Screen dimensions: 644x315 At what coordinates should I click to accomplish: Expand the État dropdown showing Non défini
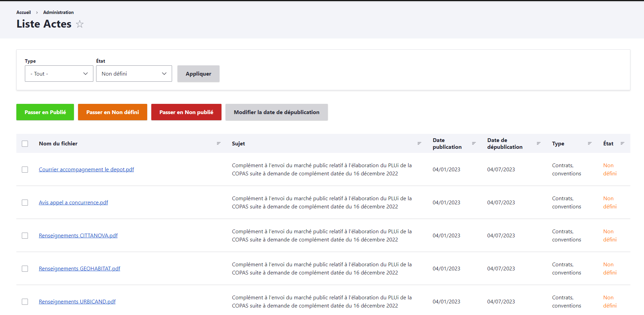134,74
